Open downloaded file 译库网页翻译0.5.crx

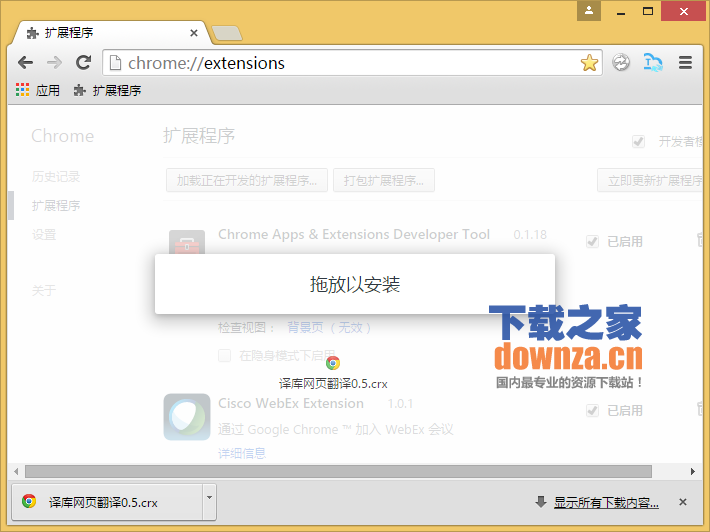pos(107,502)
